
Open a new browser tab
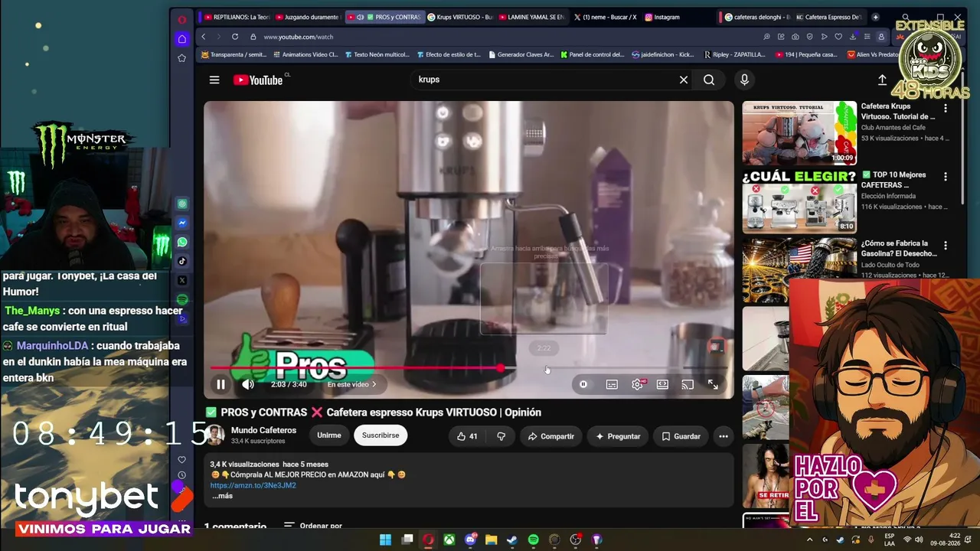coord(876,17)
